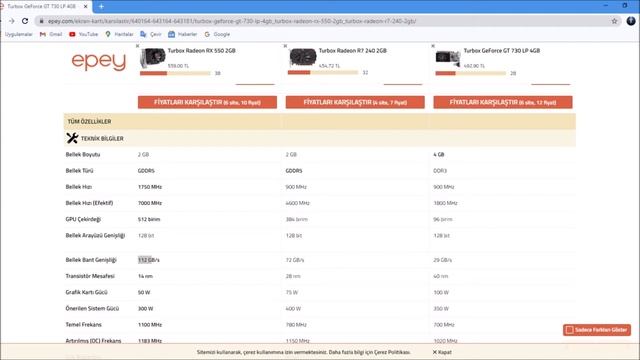Screen dimensions: 640x360
Task: Click the 4 GB memory size value
Action: [439, 155]
